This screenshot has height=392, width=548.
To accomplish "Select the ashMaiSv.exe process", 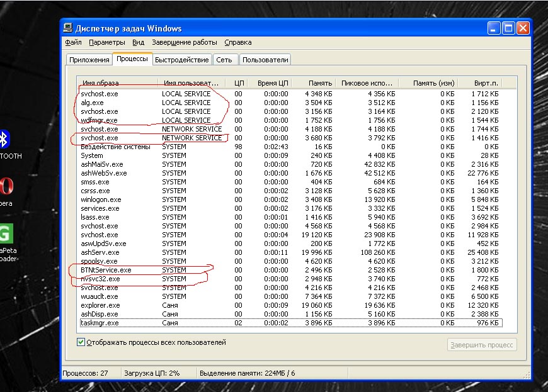I will 291,164.
